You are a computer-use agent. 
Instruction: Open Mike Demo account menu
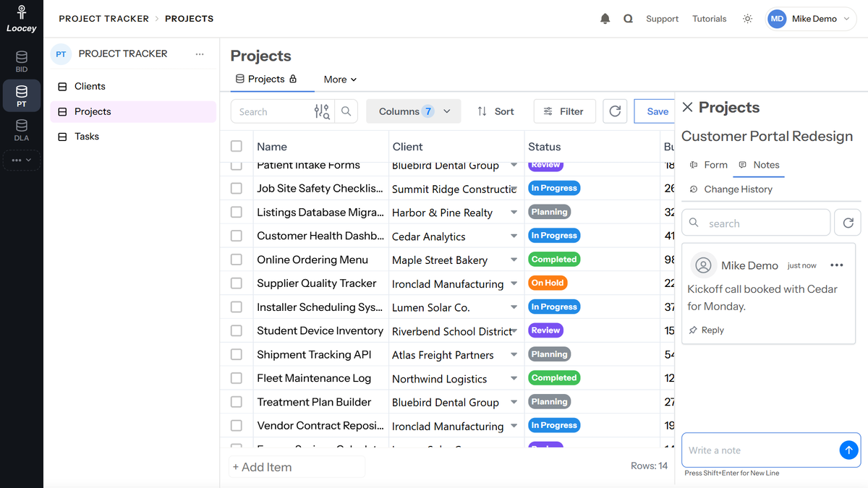click(x=811, y=19)
